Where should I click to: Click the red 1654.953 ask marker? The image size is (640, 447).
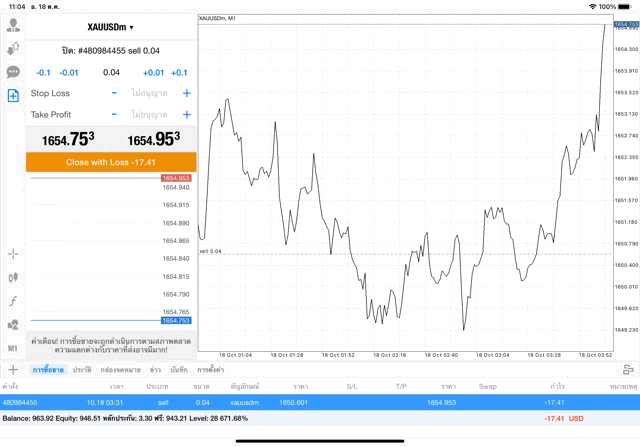click(176, 178)
